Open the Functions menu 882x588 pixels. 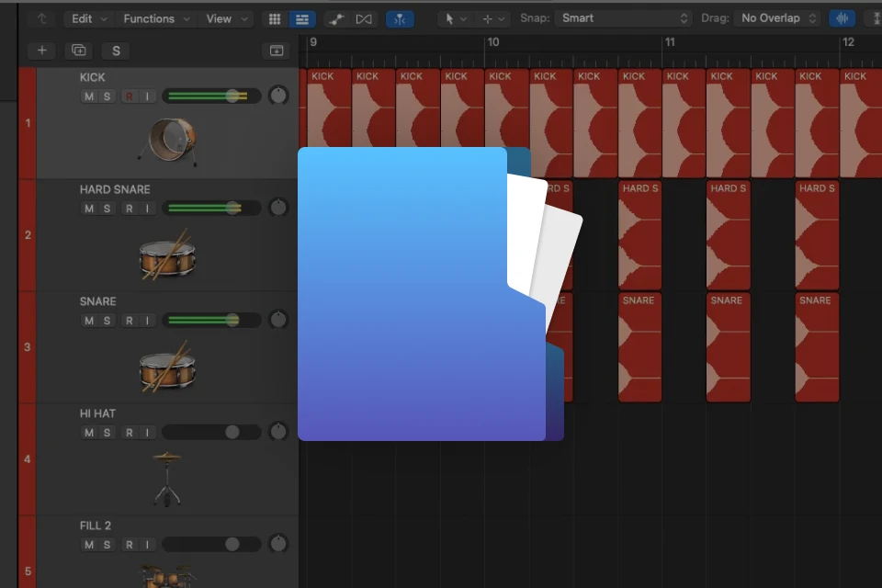pos(156,18)
